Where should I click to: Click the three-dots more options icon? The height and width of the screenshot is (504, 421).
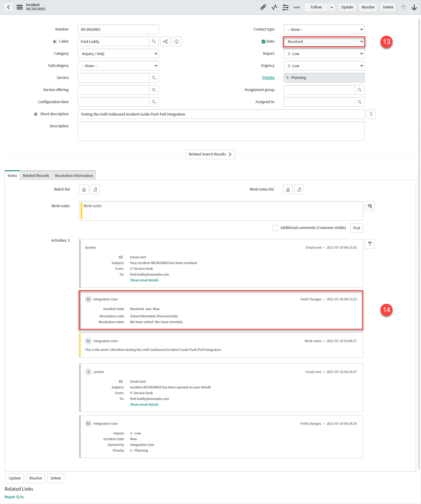coord(297,7)
